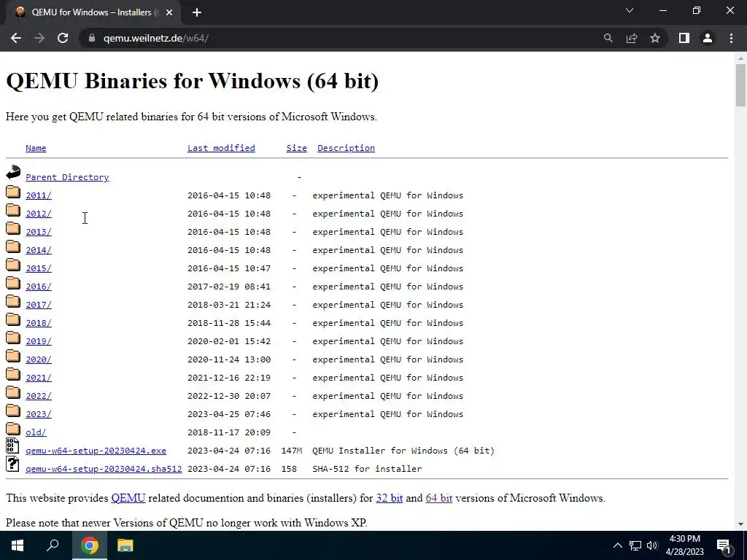
Task: Bookmark this page with the star icon
Action: pos(655,38)
